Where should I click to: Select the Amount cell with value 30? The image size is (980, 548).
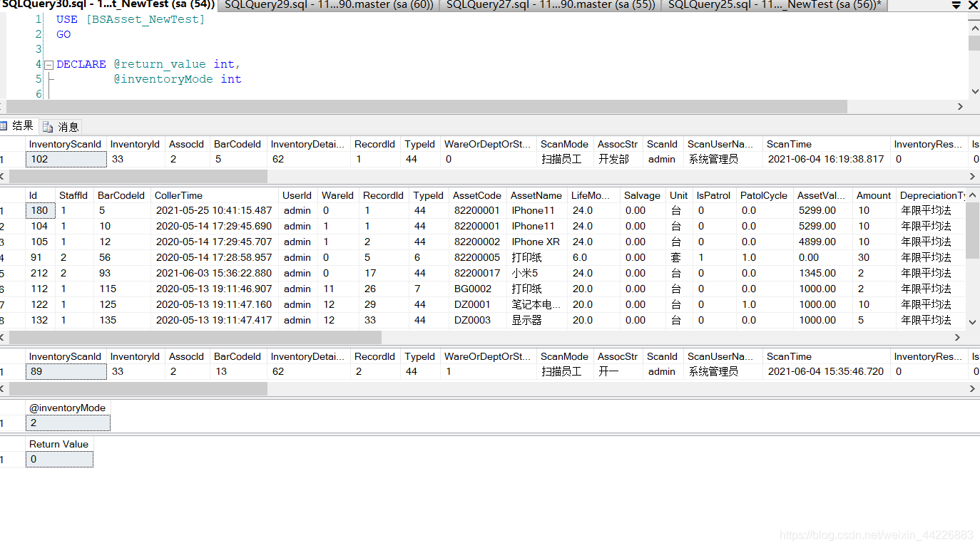(x=874, y=257)
